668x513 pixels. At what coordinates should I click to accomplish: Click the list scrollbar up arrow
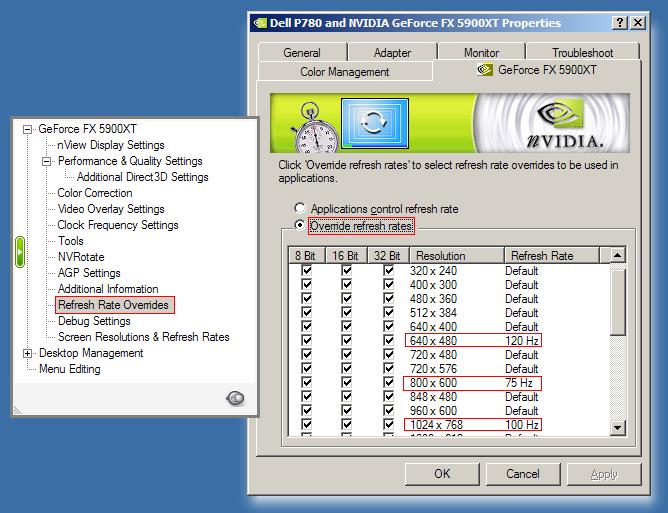click(617, 255)
